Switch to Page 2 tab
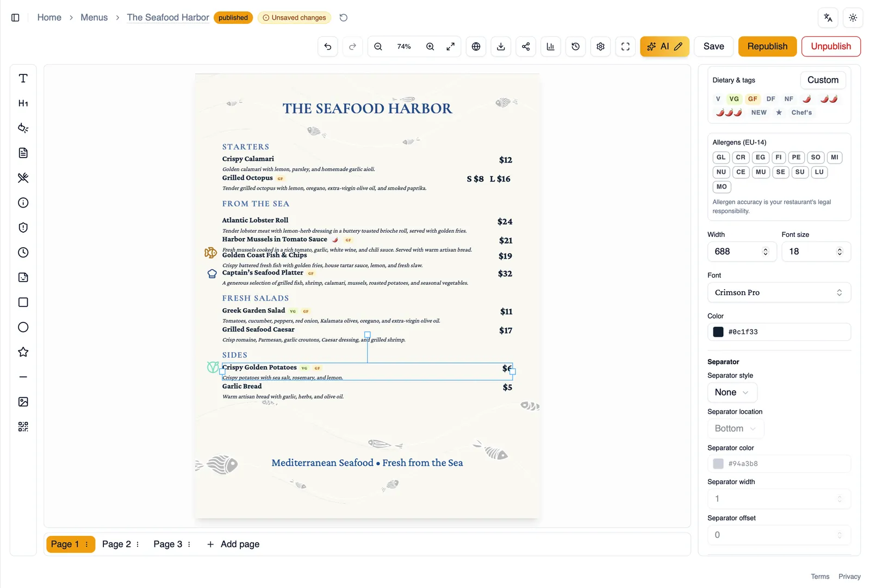The height and width of the screenshot is (588, 870). (x=116, y=544)
